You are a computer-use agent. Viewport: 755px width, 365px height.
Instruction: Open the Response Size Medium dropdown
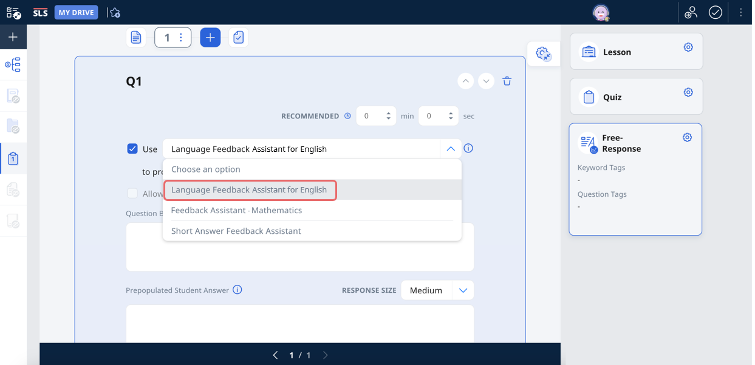437,290
